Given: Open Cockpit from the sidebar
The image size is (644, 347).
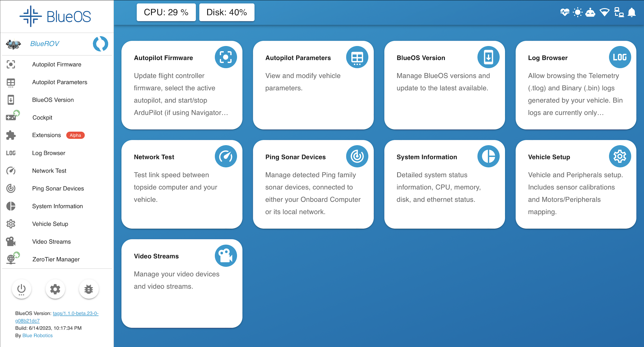Looking at the screenshot, I should pyautogui.click(x=42, y=117).
